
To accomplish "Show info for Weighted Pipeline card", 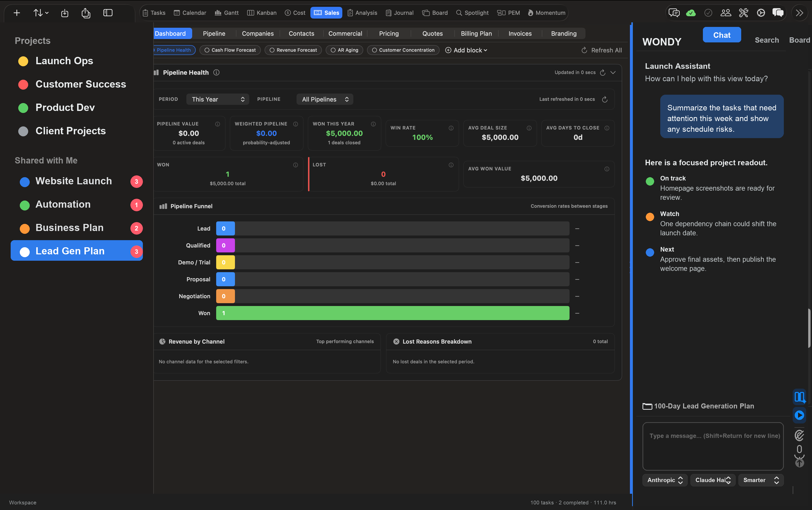I will [x=295, y=124].
